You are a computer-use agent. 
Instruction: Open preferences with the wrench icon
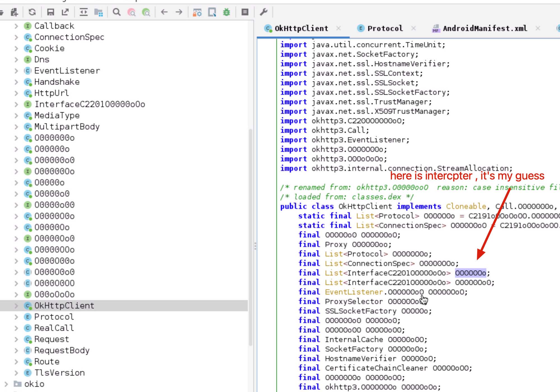[263, 12]
